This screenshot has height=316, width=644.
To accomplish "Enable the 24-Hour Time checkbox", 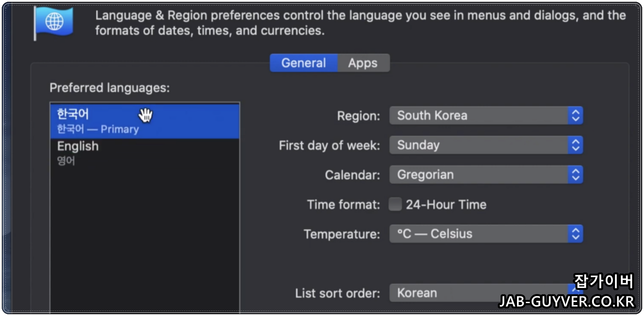I will click(x=395, y=204).
